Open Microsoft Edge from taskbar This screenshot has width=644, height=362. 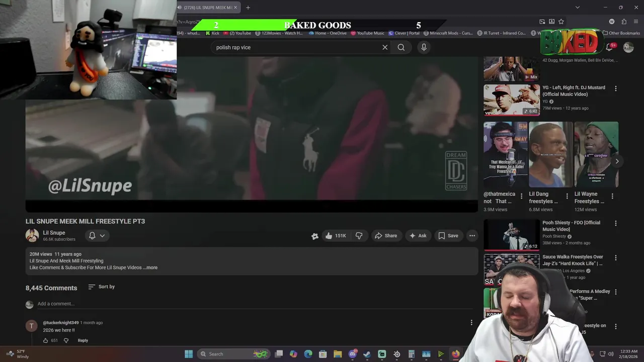[308, 354]
